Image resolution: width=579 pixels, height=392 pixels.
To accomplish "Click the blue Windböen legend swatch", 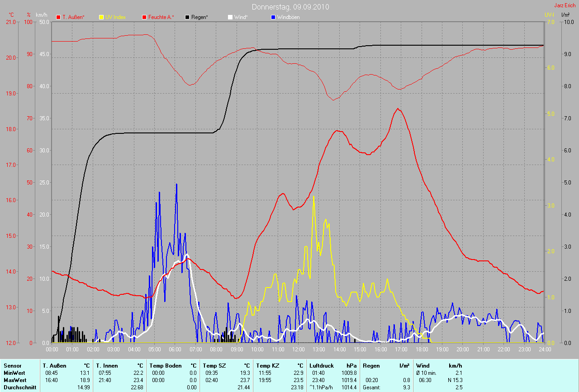I will [273, 17].
